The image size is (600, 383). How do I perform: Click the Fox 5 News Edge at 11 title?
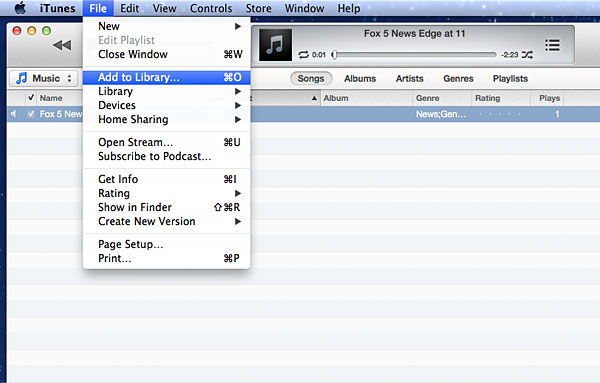point(414,34)
